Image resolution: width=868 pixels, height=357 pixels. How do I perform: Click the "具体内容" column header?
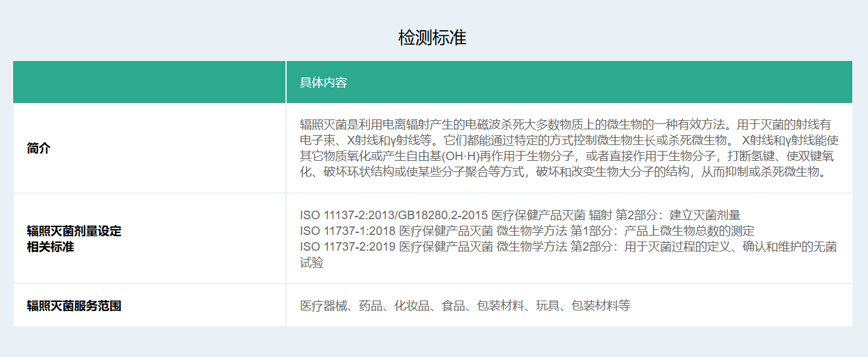pyautogui.click(x=323, y=82)
